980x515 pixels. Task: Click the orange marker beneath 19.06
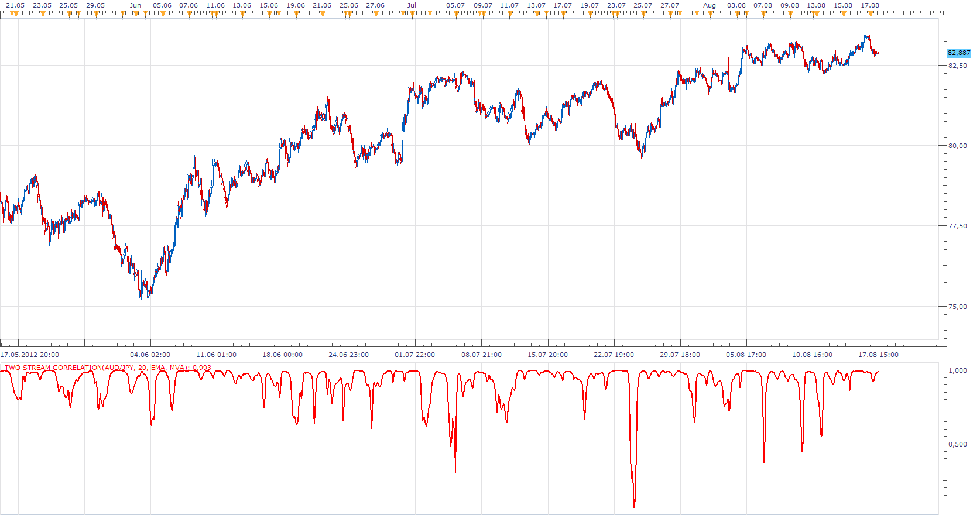click(x=296, y=14)
